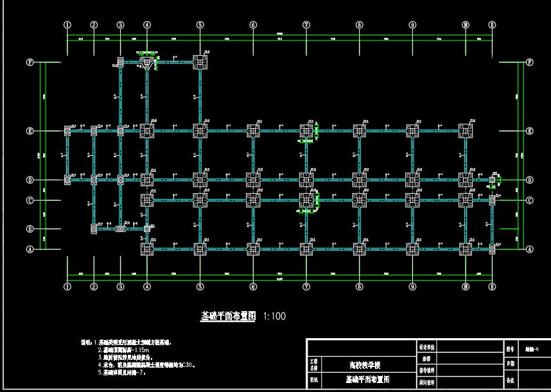Select axis bubble B on the left side
The image size is (551, 392).
pos(30,229)
